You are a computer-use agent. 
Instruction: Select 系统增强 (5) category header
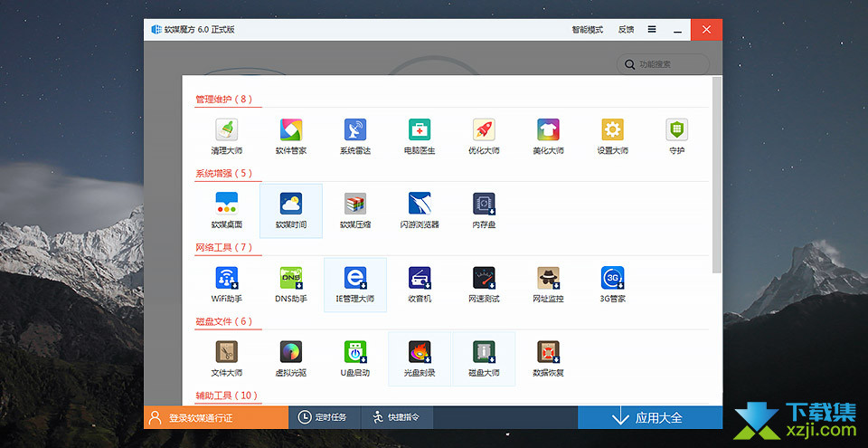(224, 174)
